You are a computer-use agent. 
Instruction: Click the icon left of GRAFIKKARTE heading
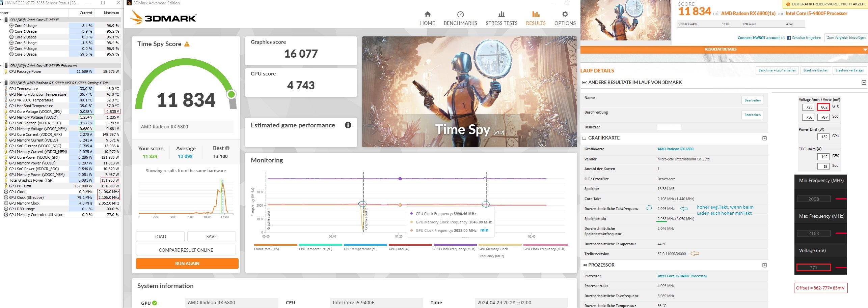click(x=585, y=138)
